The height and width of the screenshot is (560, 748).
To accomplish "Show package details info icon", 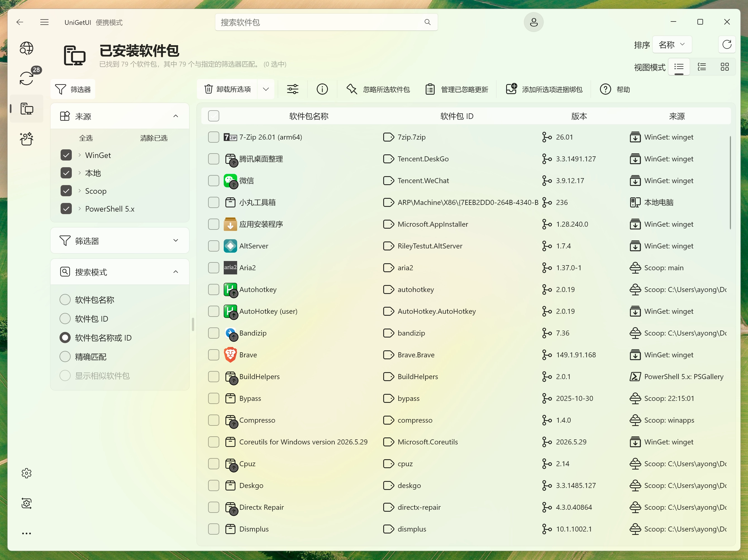I will pyautogui.click(x=322, y=89).
